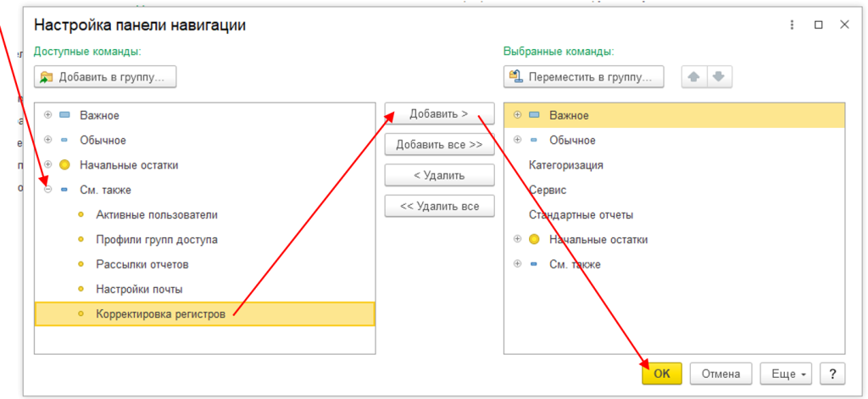This screenshot has height=399, width=868.
Task: Expand См. также in selected commands list
Action: (x=517, y=264)
